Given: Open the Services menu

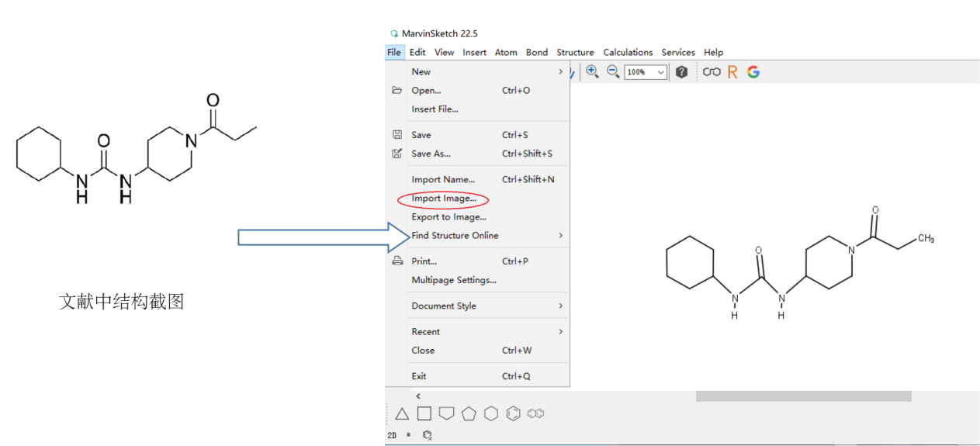Looking at the screenshot, I should tap(678, 52).
